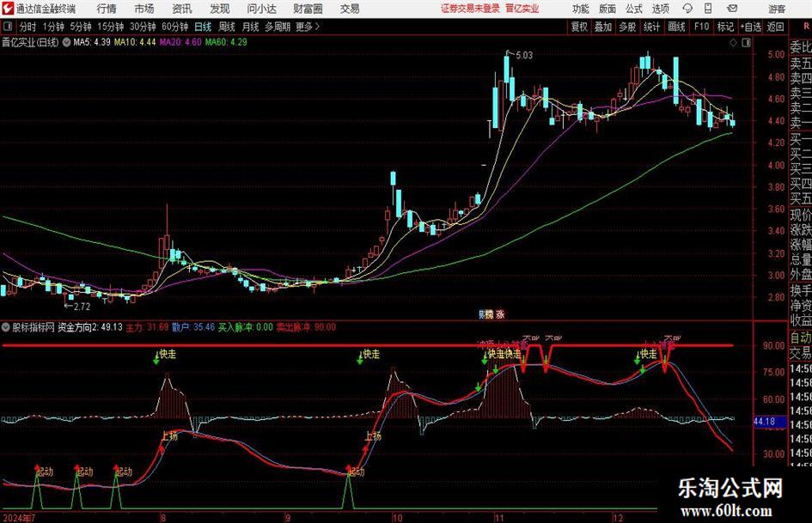Viewport: 812px width, 523px height.
Task: Switch to 1分钟 chart period
Action: 53,27
